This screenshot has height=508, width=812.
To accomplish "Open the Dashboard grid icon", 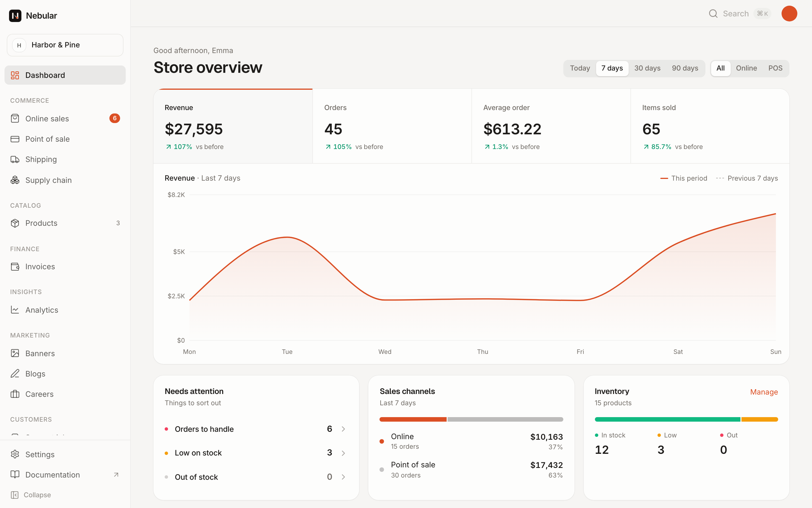I will tap(15, 75).
